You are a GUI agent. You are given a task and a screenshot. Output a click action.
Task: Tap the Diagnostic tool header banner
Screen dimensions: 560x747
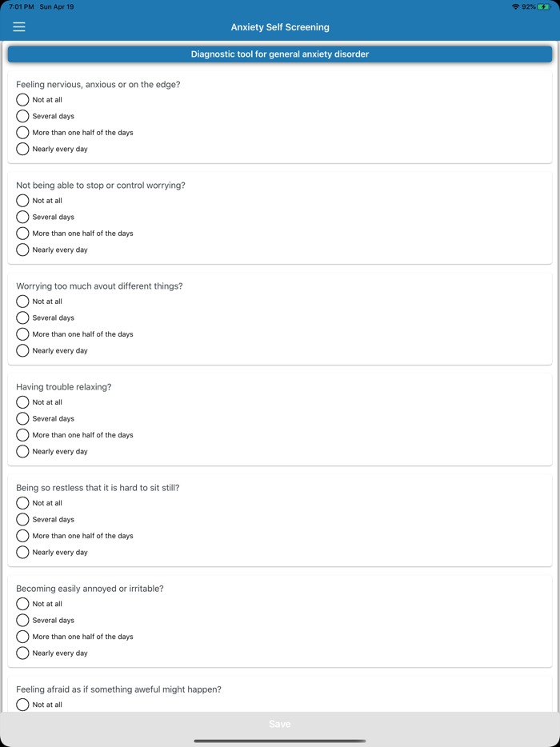coord(280,54)
